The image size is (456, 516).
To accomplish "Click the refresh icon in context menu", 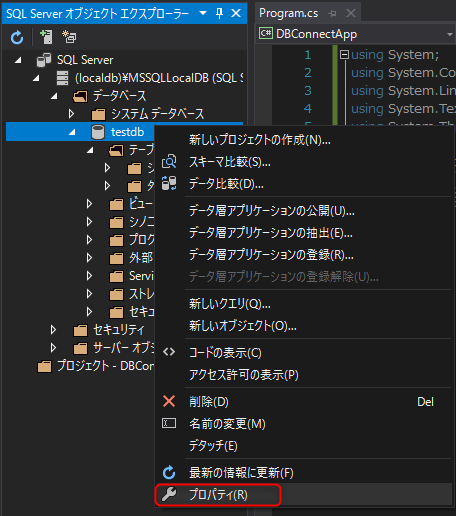I will coord(169,472).
